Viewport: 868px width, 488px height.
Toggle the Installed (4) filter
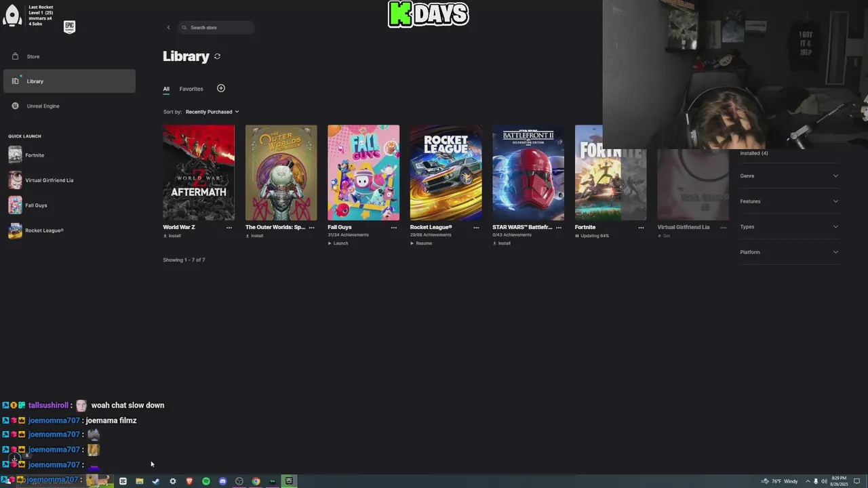click(754, 153)
